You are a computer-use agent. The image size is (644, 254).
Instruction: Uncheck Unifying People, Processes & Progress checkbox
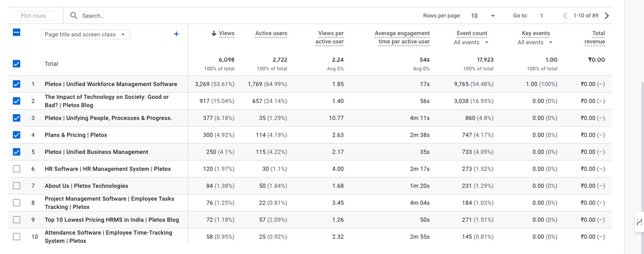point(17,118)
